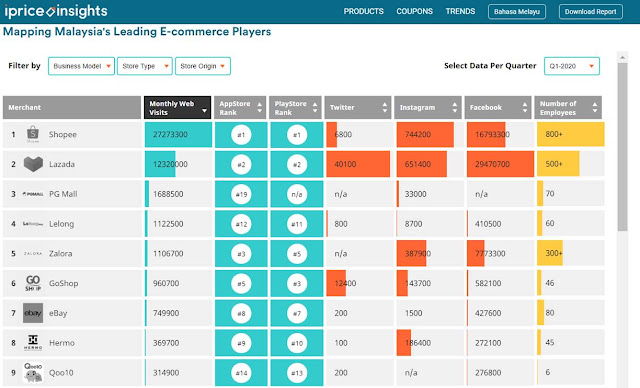Click the iprice insights logo
The image size is (640, 388).
(x=56, y=11)
